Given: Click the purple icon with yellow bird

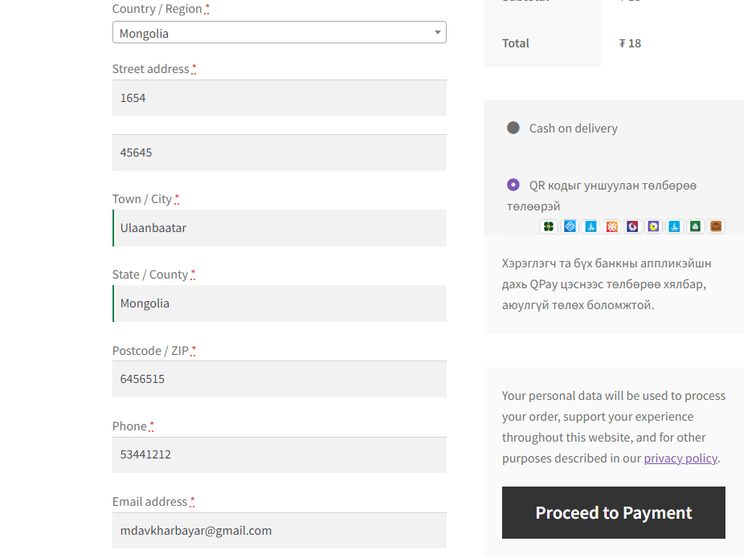Looking at the screenshot, I should pyautogui.click(x=653, y=226).
